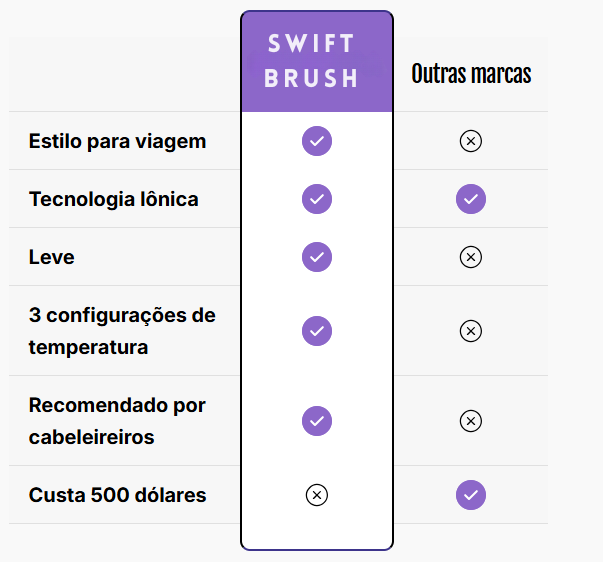Click the Recomendado por cabeleireiros label

[117, 421]
